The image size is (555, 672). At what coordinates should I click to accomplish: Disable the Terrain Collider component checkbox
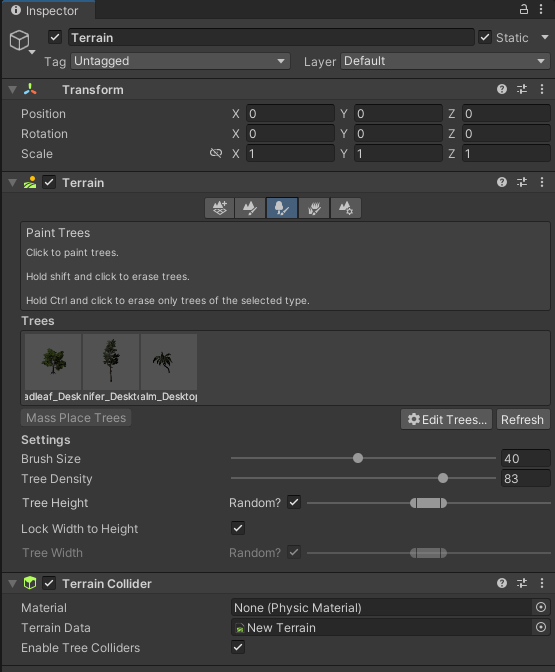coord(49,583)
